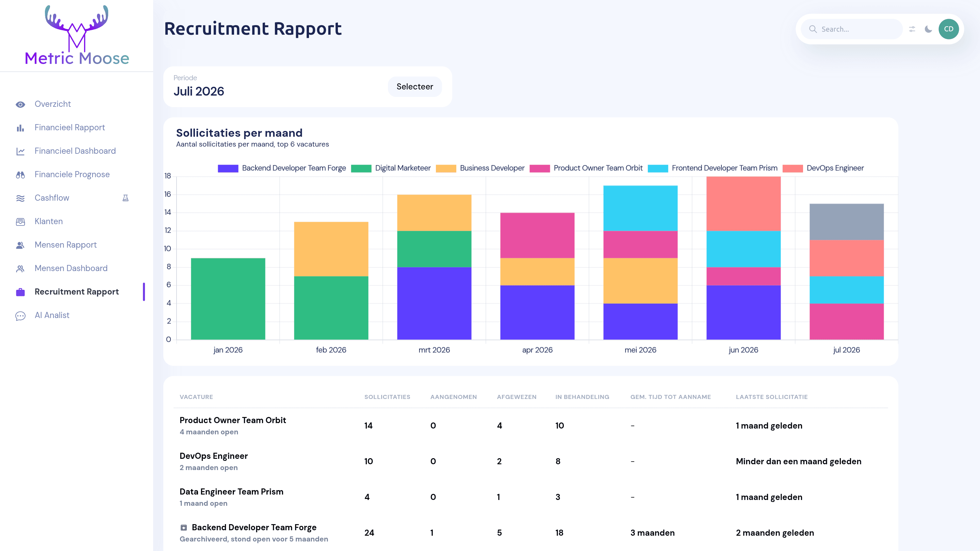Click the Overzicht eye icon
Image resolution: width=980 pixels, height=551 pixels.
[20, 104]
